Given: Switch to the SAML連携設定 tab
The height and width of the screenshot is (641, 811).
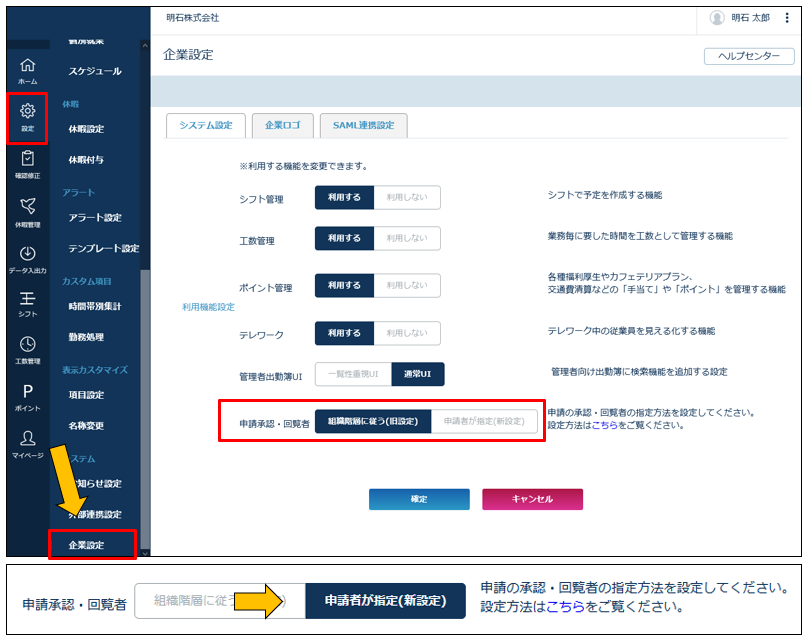Looking at the screenshot, I should [x=364, y=125].
